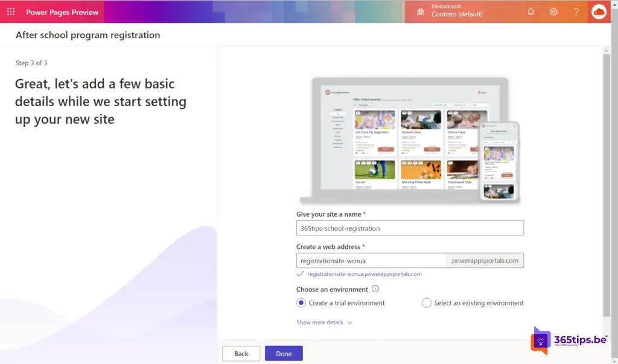Click the Power Pages Preview title

[x=62, y=12]
